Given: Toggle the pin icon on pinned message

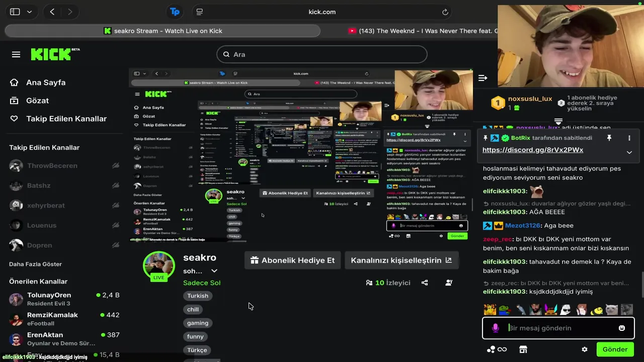Looking at the screenshot, I should (609, 138).
